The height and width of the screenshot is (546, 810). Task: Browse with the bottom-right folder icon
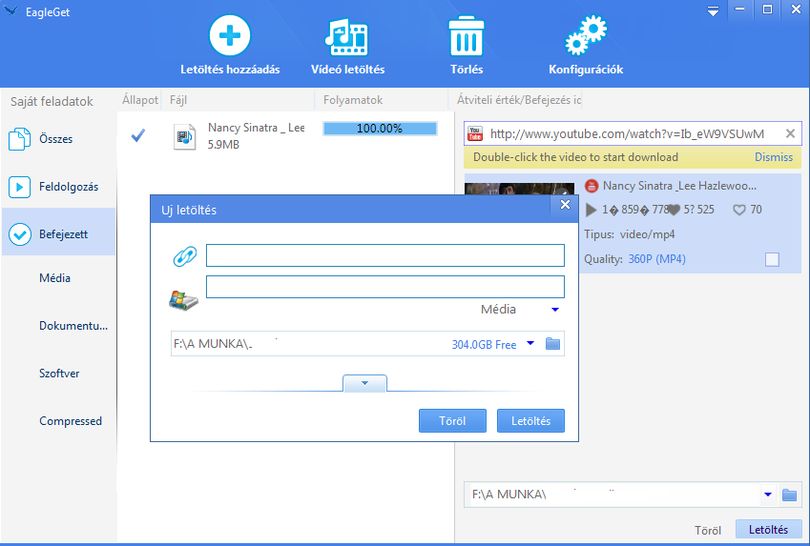789,495
